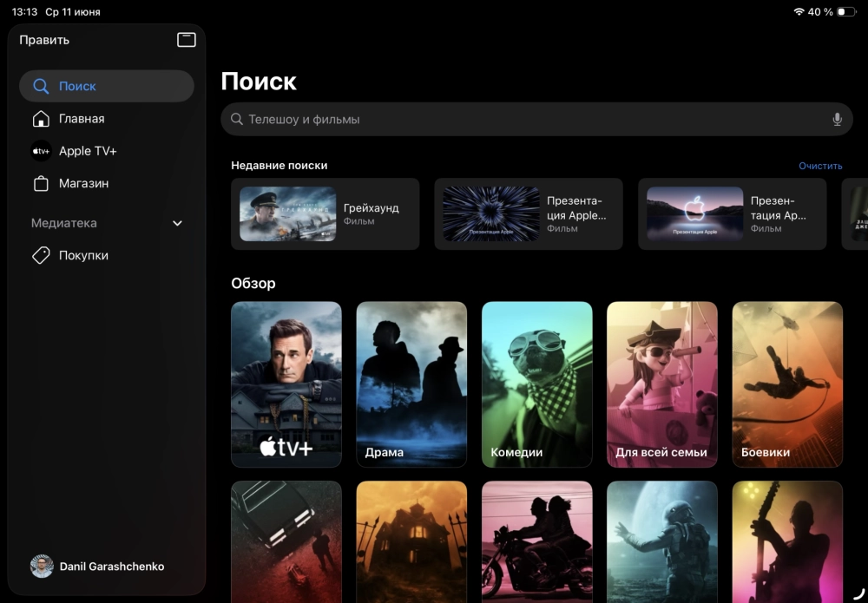Select the Боевики genre tile
Viewport: 868px width, 603px height.
click(786, 384)
